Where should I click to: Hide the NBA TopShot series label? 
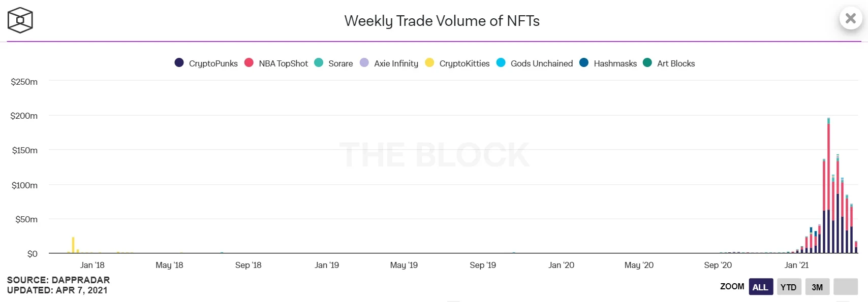click(x=284, y=63)
